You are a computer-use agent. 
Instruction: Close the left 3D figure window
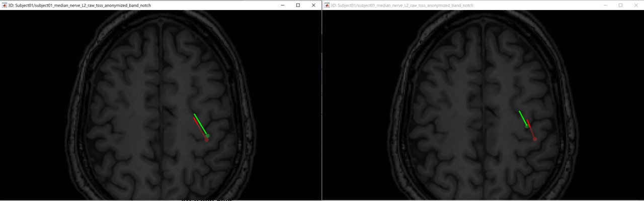[x=313, y=5]
